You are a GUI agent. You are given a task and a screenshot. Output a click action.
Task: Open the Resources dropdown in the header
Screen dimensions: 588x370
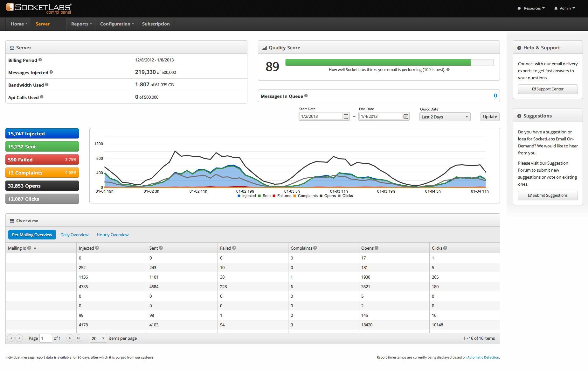pos(531,8)
